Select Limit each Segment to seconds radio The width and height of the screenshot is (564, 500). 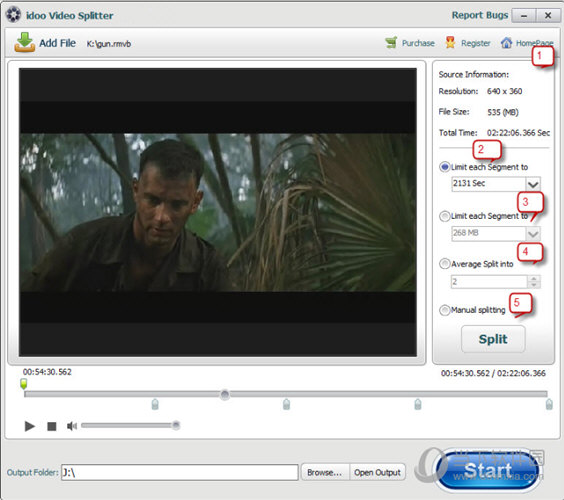(445, 167)
